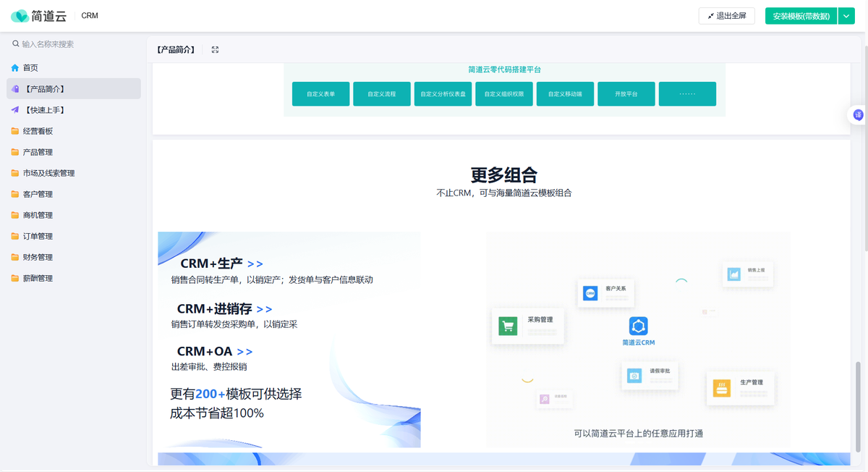Click the 自定义流程 tile

[x=382, y=94]
